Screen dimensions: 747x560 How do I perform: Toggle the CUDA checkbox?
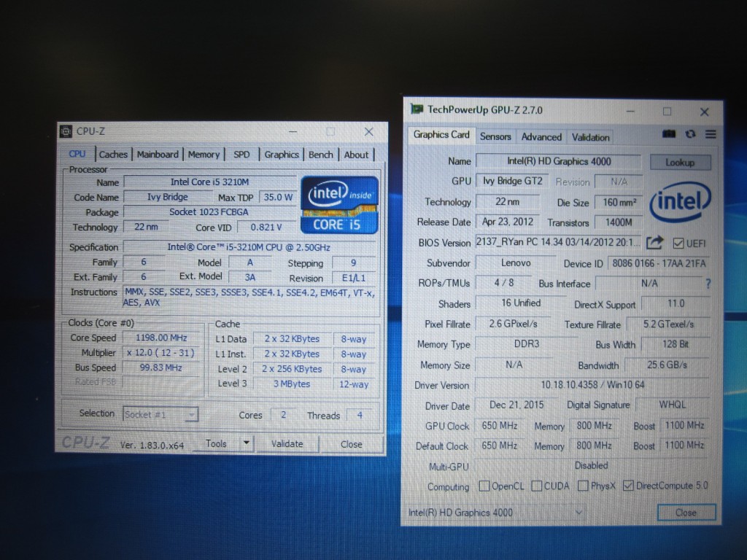tap(536, 486)
